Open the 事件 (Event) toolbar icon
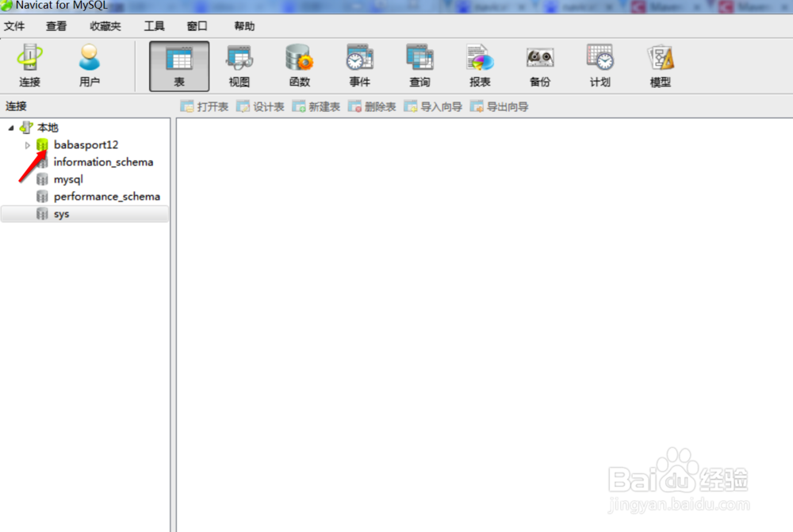The width and height of the screenshot is (793, 532). click(359, 66)
